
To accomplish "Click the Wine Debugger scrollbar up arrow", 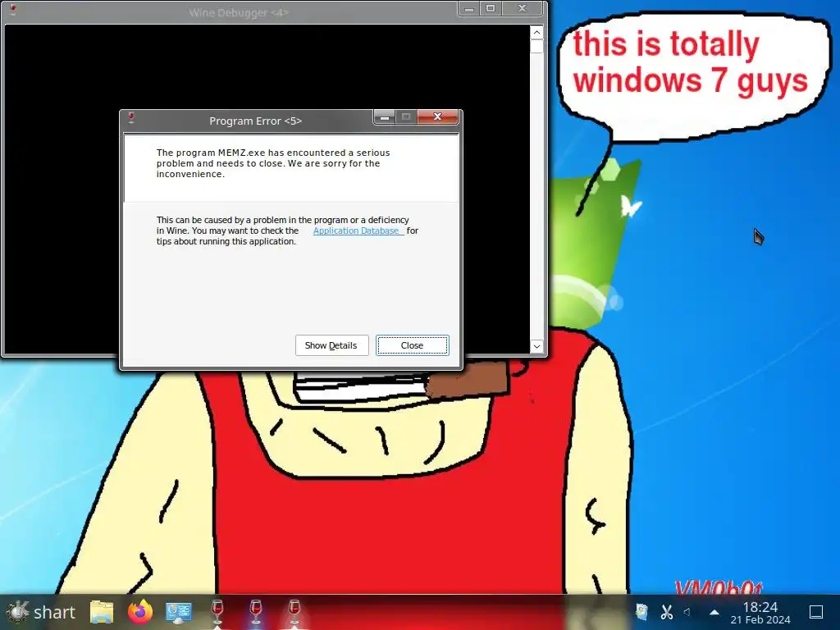I will coord(536,33).
